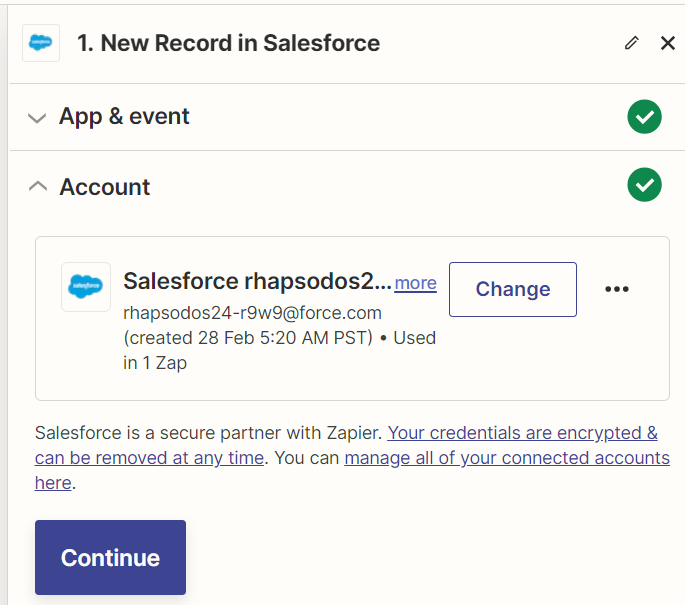The width and height of the screenshot is (685, 605).
Task: Open 'Your credentials are encrypted &' link
Action: (x=522, y=433)
